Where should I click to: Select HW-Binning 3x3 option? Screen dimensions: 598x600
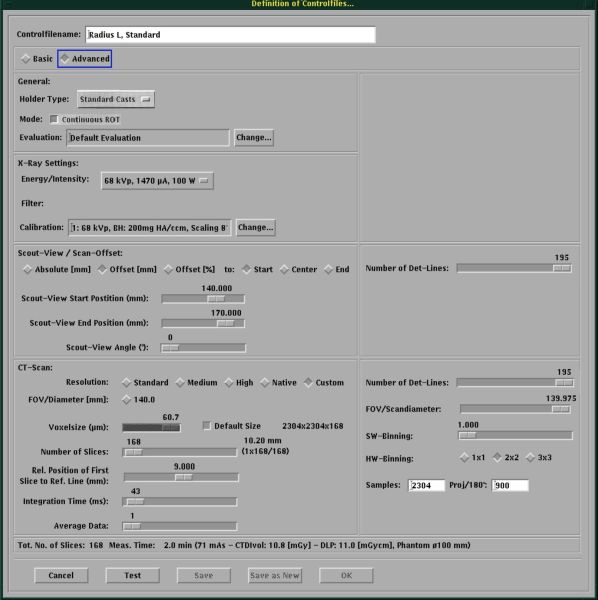point(539,458)
